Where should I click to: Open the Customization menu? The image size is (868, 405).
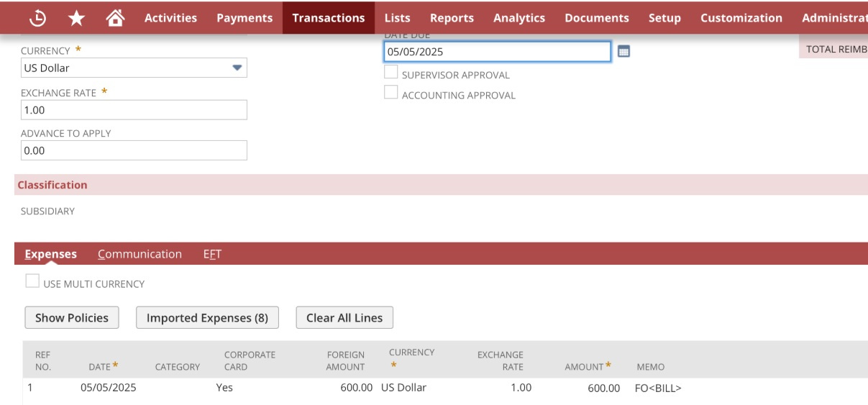741,18
